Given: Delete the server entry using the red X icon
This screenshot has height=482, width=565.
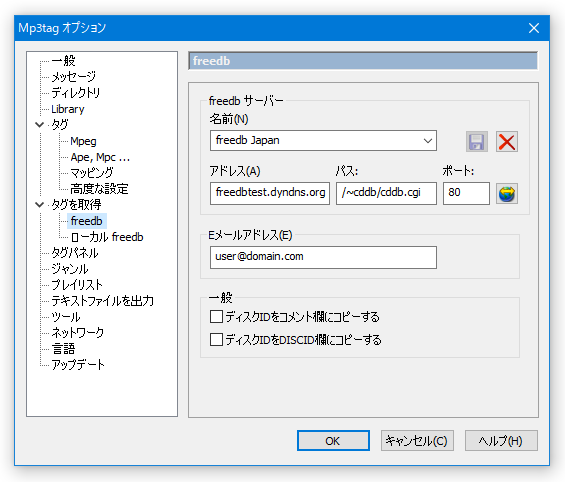Looking at the screenshot, I should (507, 142).
